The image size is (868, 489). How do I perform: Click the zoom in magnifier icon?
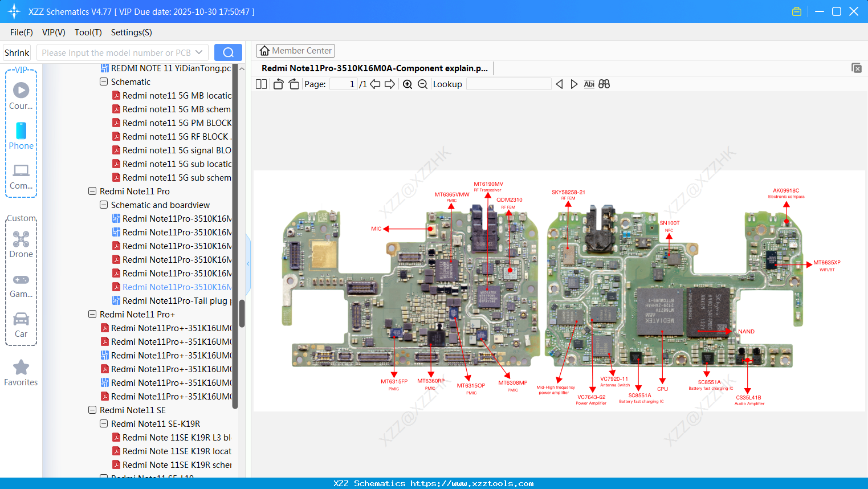(x=407, y=84)
